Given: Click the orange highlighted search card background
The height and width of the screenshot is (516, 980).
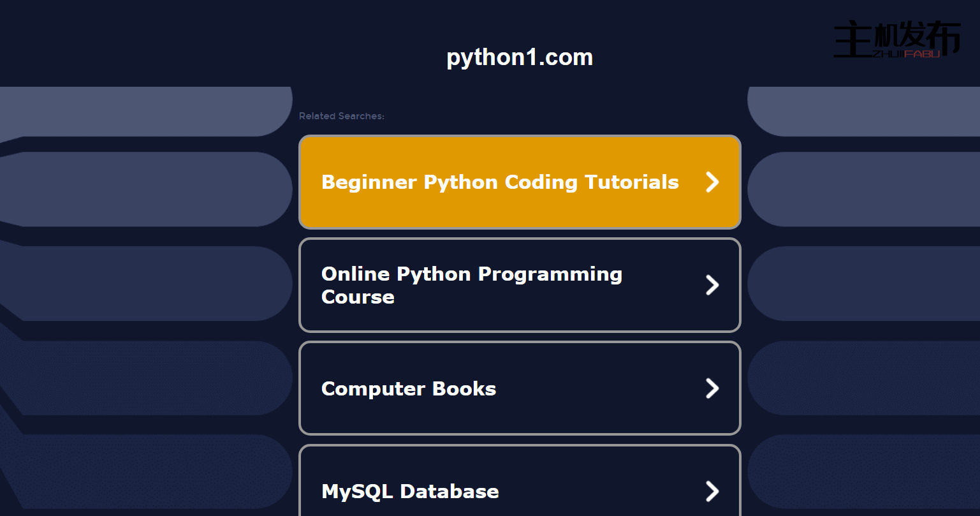Looking at the screenshot, I should [x=520, y=210].
